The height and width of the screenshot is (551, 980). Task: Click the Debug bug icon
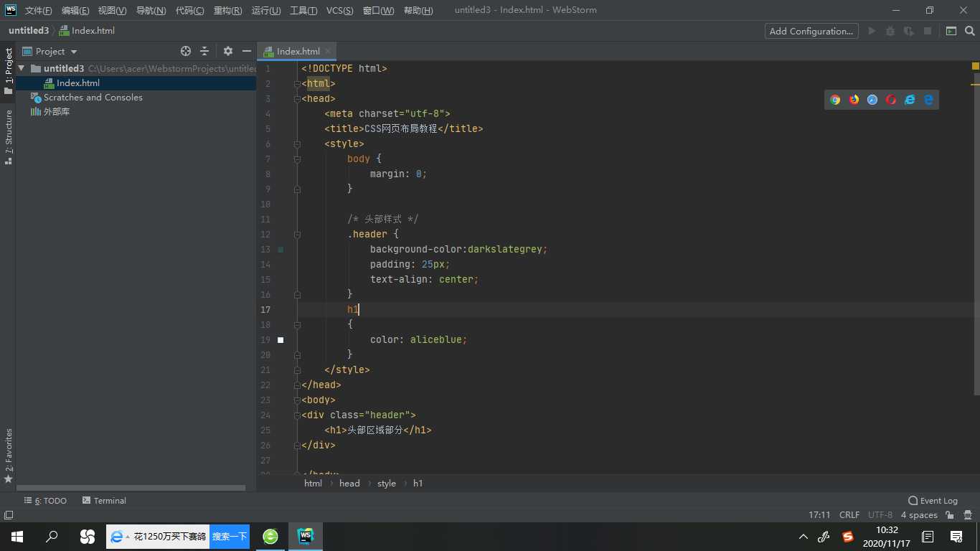click(x=890, y=31)
